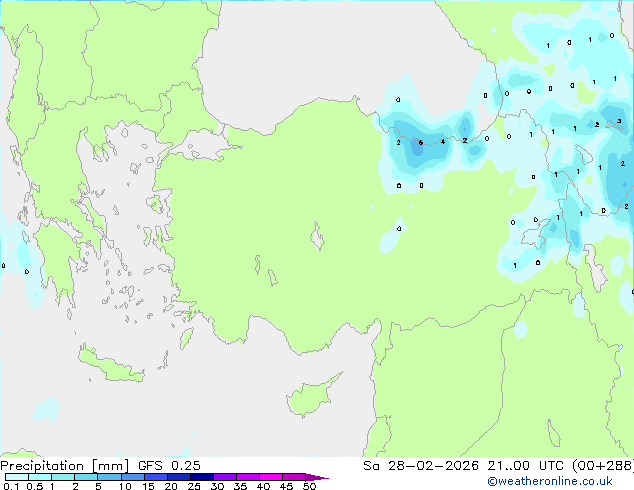The width and height of the screenshot is (634, 490).
Task: Click the "Precipitation" title word
Action: pyautogui.click(x=42, y=466)
